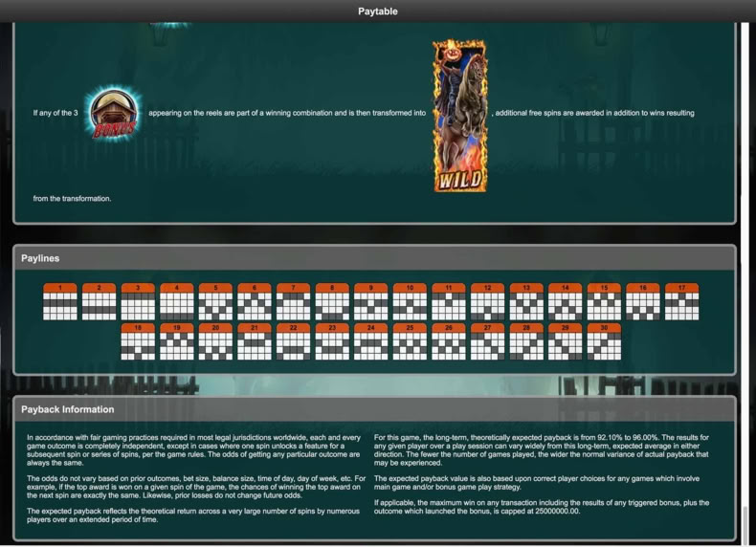Select payline 22 diagram

tap(293, 341)
